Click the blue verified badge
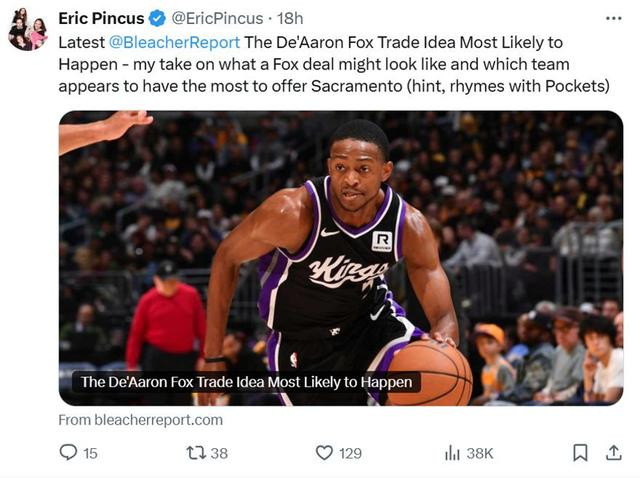This screenshot has height=478, width=640. [157, 18]
